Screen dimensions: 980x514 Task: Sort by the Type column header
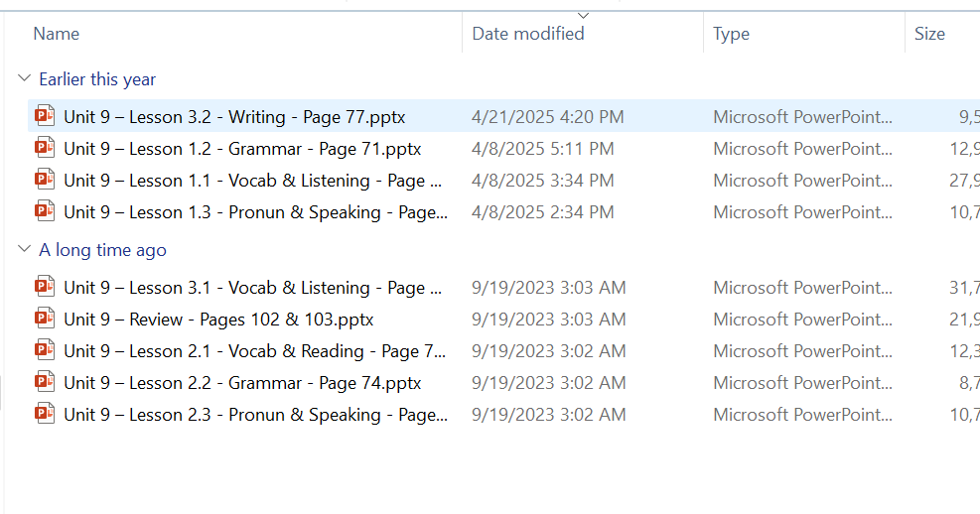click(x=731, y=34)
